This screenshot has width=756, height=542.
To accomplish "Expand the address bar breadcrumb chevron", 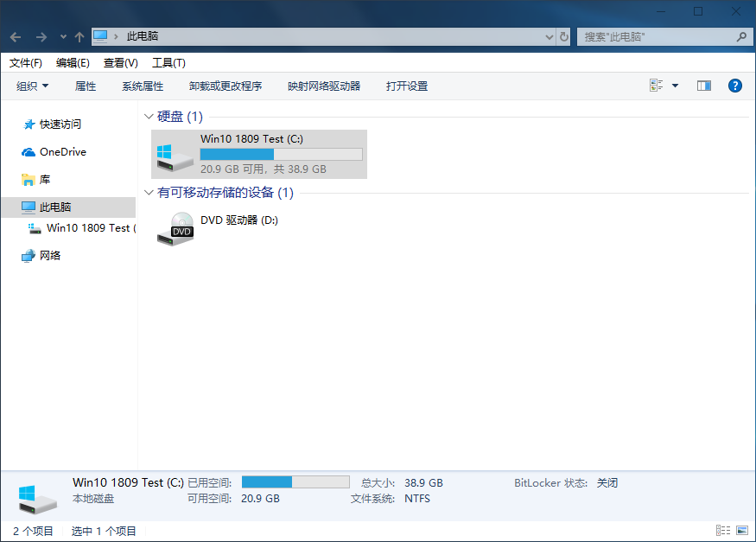I will click(116, 36).
